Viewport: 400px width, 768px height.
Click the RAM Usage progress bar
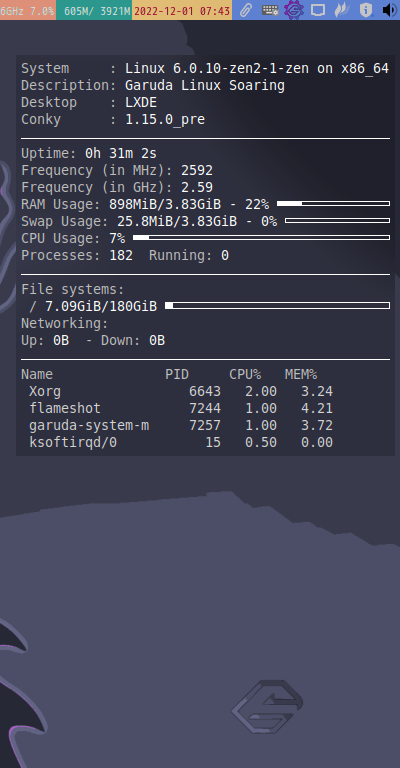click(x=333, y=203)
